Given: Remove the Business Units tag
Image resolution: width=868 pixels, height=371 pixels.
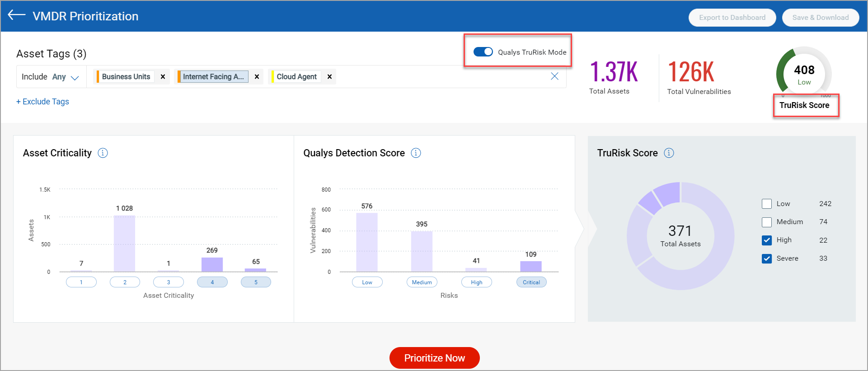Looking at the screenshot, I should point(163,77).
